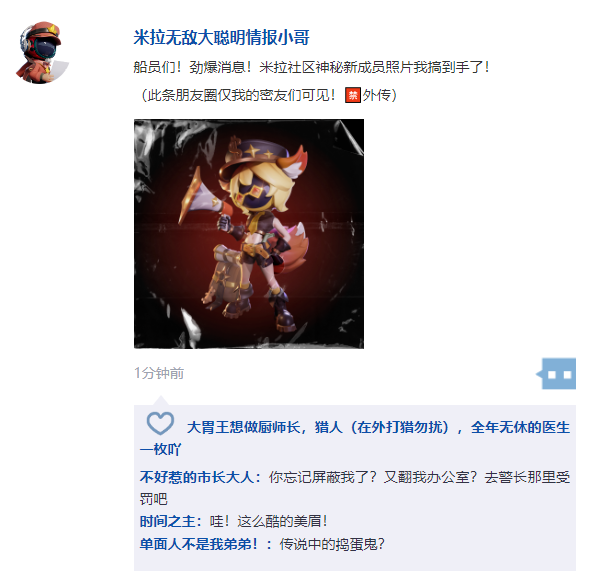The width and height of the screenshot is (594, 581).
Task: Open liker 全年无休的医生一枚吖 profile
Action: point(355,439)
